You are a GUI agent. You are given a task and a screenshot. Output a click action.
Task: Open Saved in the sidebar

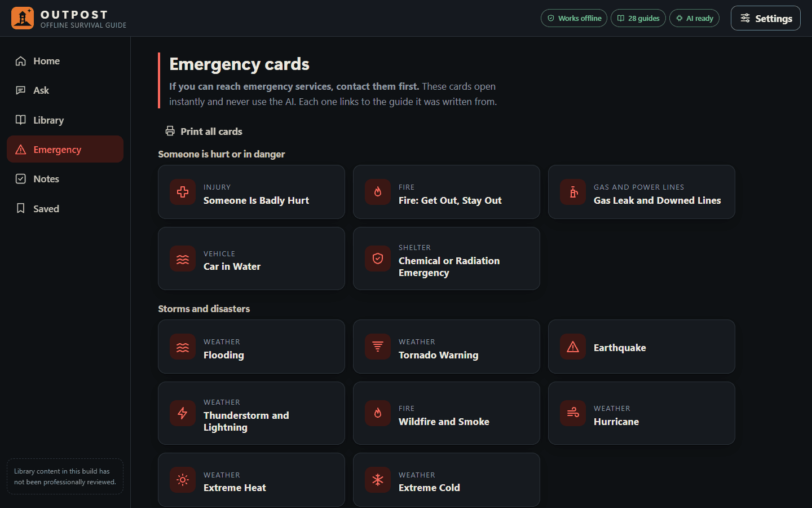(65, 208)
